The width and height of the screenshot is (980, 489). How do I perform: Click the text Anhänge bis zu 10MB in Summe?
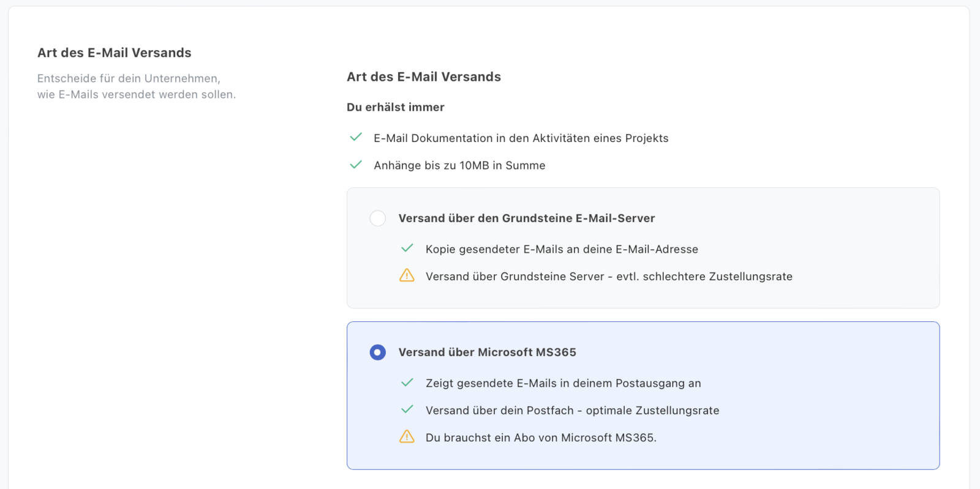click(459, 165)
